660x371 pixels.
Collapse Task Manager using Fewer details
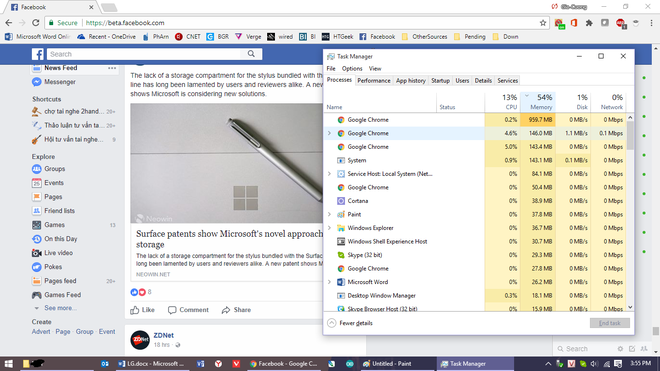point(350,323)
